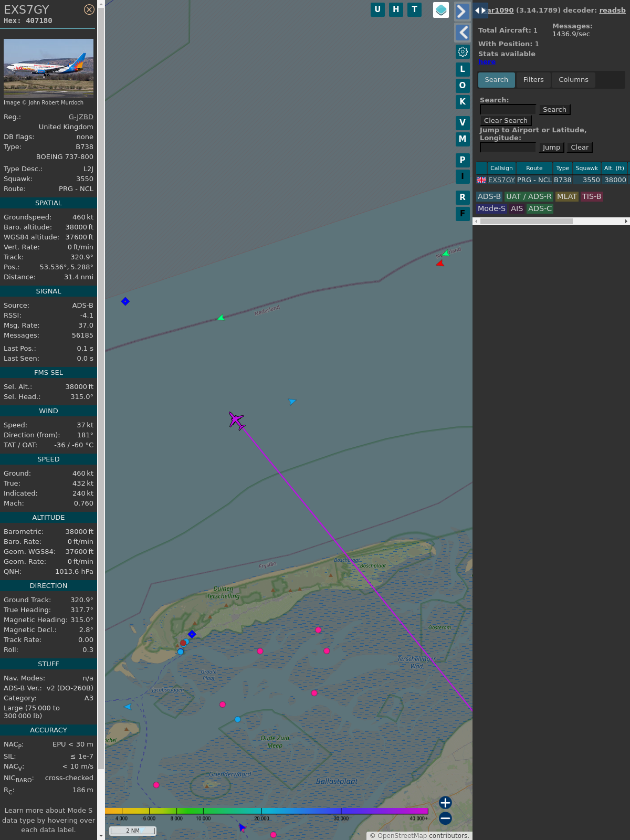The image size is (630, 840).
Task: Open the map layers selector icon
Action: (x=441, y=10)
